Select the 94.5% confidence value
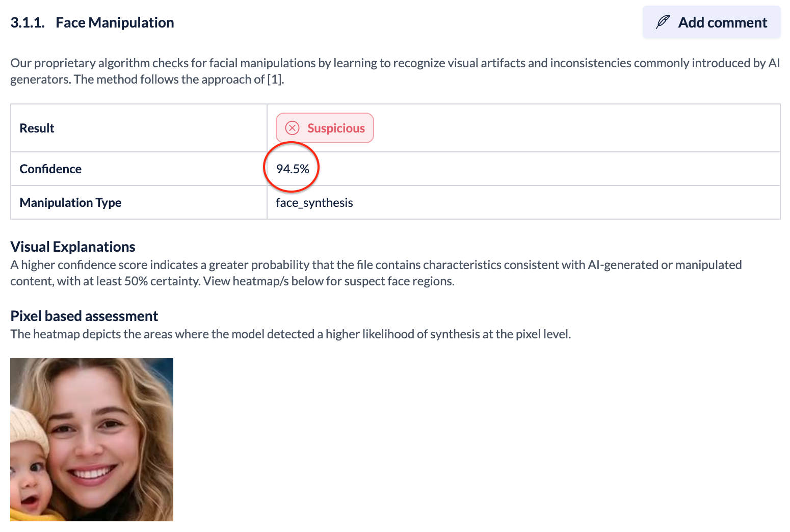The height and width of the screenshot is (532, 790). point(293,169)
